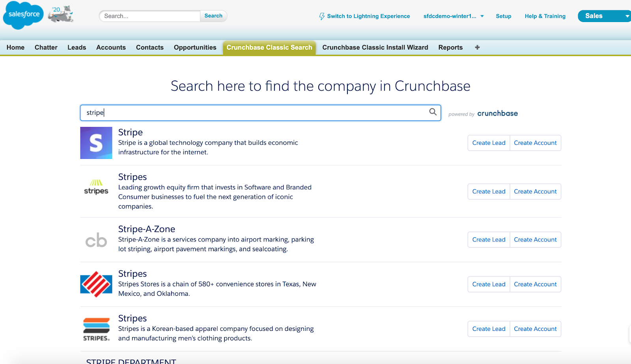
Task: Click the top Search button
Action: pyautogui.click(x=213, y=16)
